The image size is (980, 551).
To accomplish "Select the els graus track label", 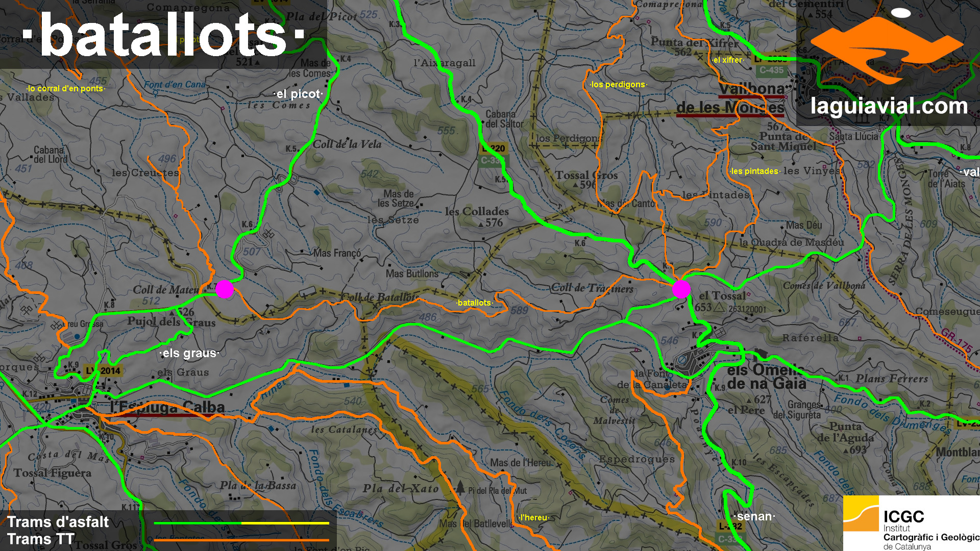I will pos(189,353).
